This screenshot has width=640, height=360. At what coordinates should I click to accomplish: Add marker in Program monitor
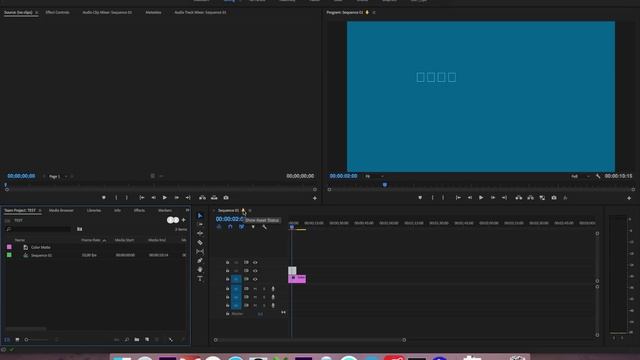click(420, 198)
